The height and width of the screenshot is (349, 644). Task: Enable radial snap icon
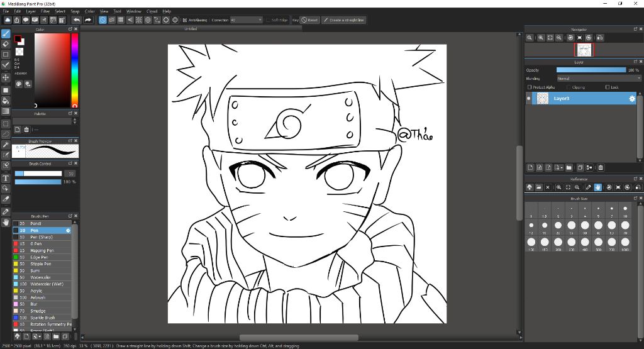(x=139, y=19)
